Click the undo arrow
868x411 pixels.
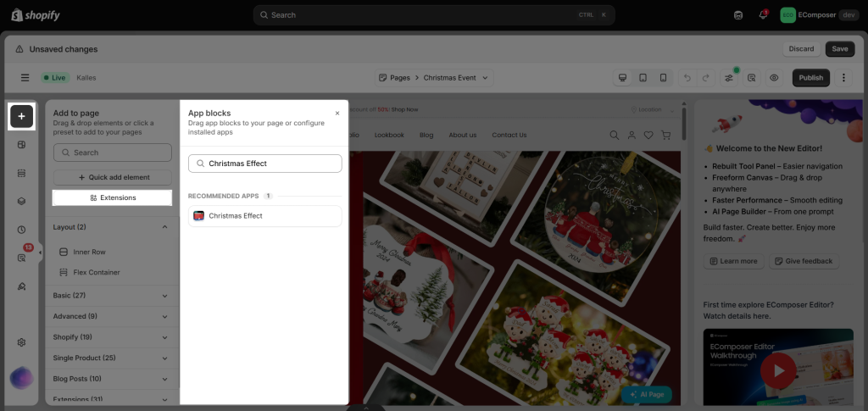pos(687,78)
